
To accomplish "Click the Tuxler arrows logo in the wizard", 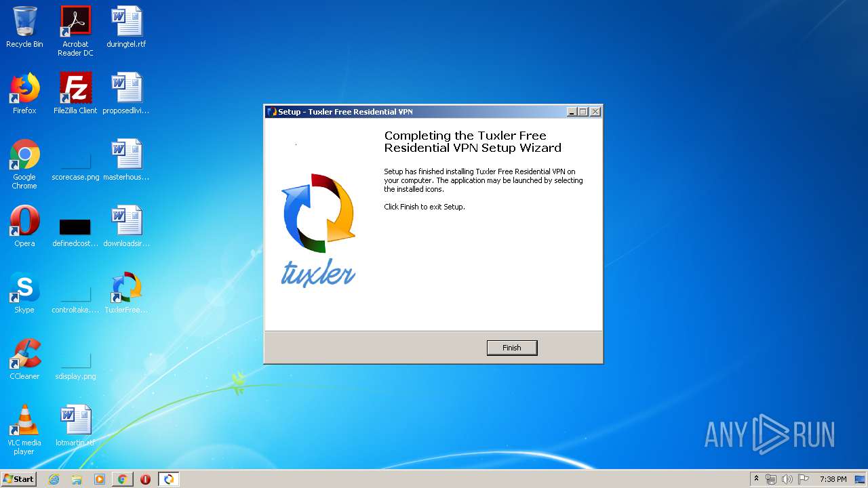I will tap(319, 213).
